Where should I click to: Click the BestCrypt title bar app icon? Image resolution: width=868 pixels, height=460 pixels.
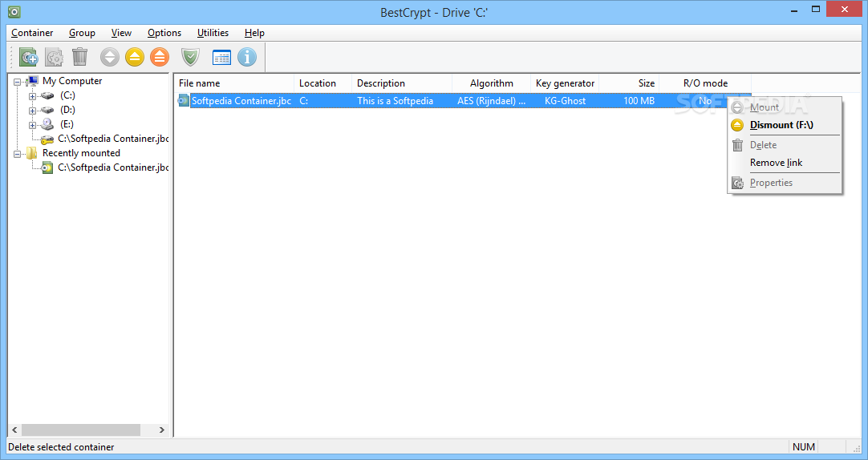click(x=14, y=11)
